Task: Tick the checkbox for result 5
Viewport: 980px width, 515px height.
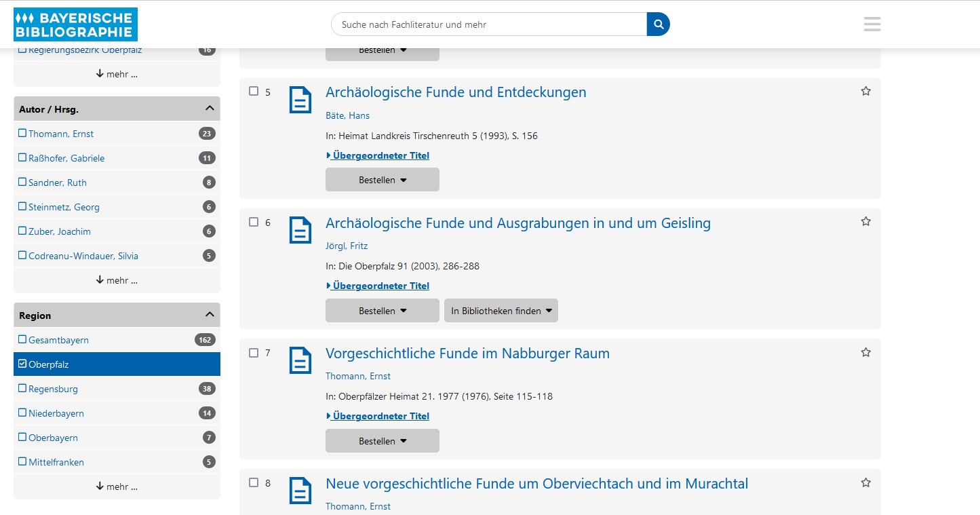Action: tap(254, 91)
